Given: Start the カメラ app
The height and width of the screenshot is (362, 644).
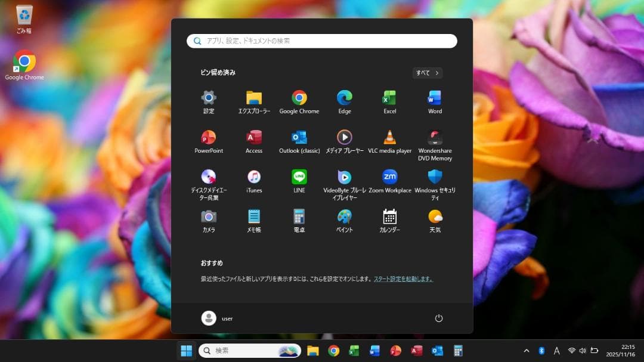Looking at the screenshot, I should click(208, 217).
